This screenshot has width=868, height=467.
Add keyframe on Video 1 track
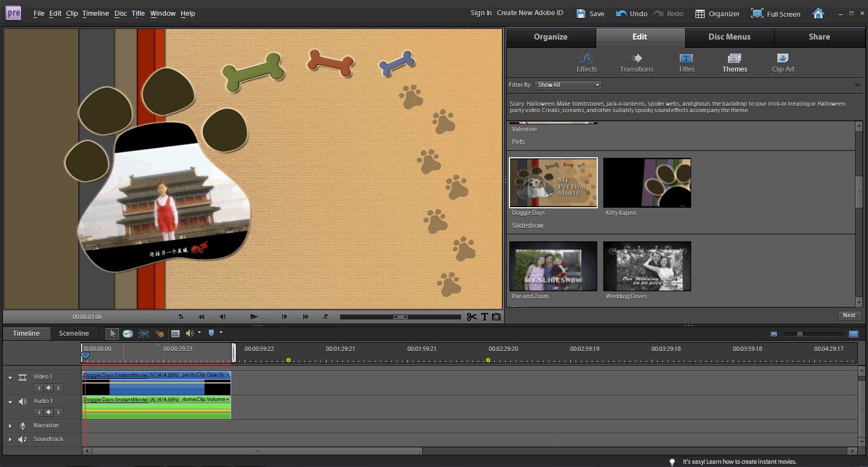coord(48,388)
